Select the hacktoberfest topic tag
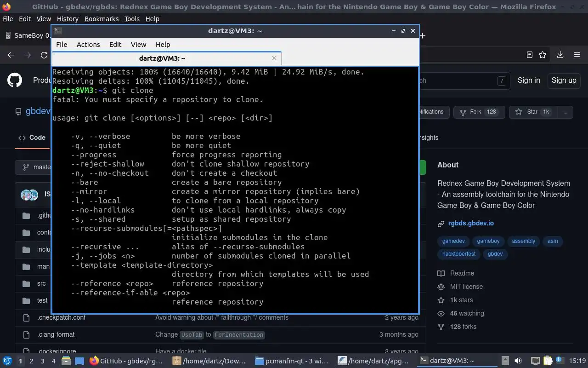This screenshot has height=368, width=588. (459, 253)
